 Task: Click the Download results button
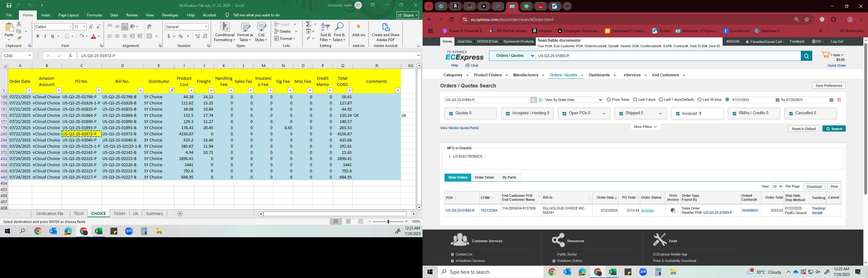pos(814,187)
